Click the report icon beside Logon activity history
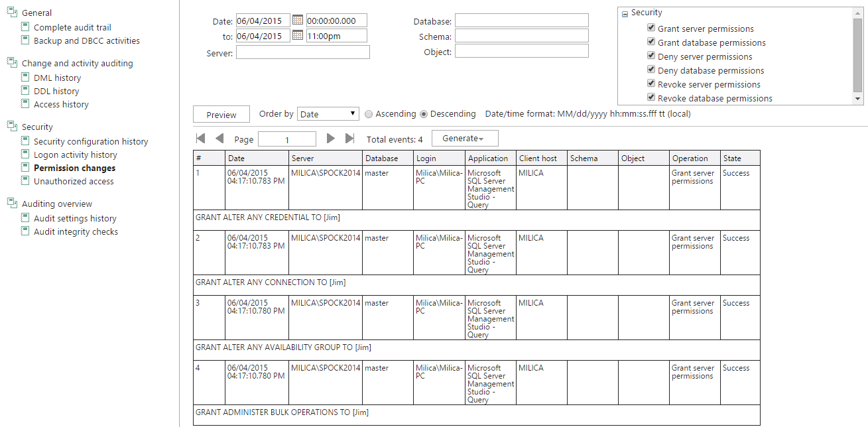The height and width of the screenshot is (427, 868). click(x=25, y=154)
